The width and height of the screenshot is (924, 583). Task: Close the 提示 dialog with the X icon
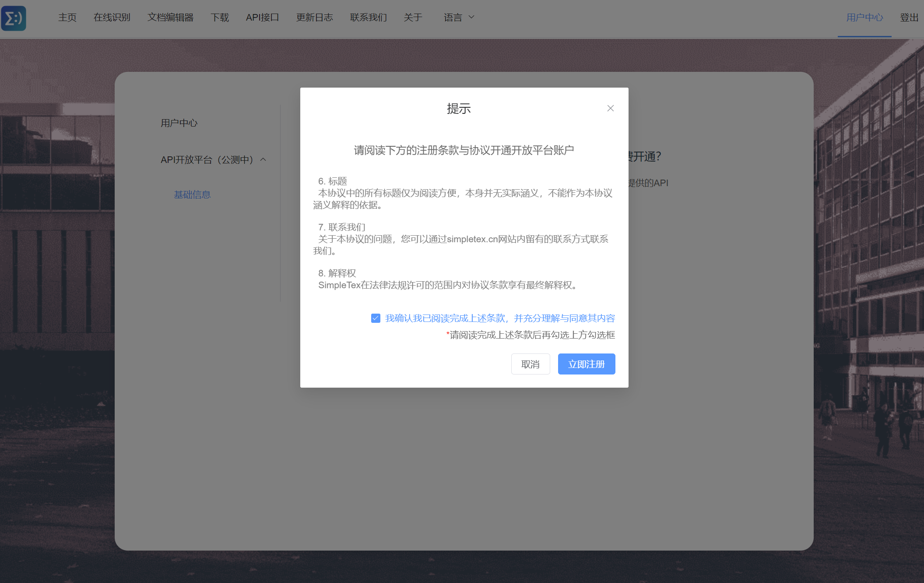click(610, 108)
